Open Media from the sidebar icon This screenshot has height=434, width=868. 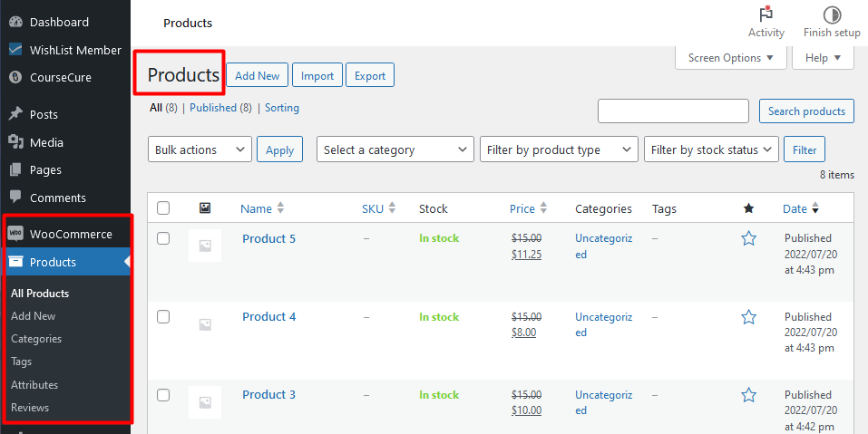[15, 142]
